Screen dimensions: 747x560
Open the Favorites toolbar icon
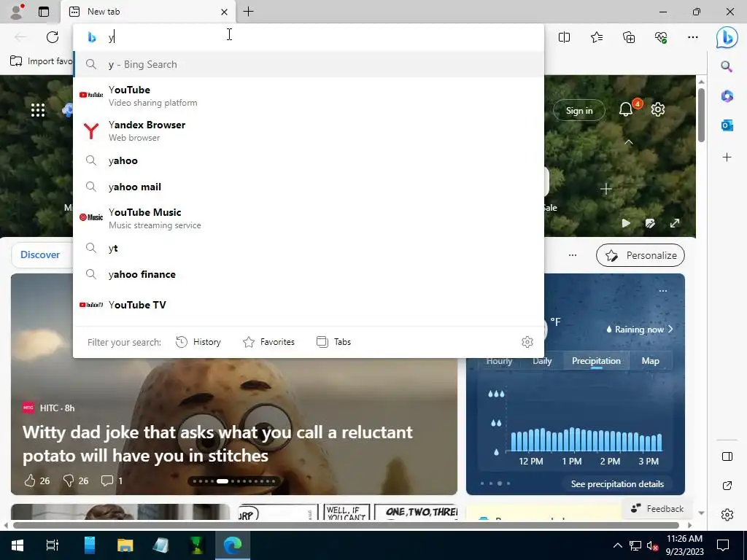point(597,37)
